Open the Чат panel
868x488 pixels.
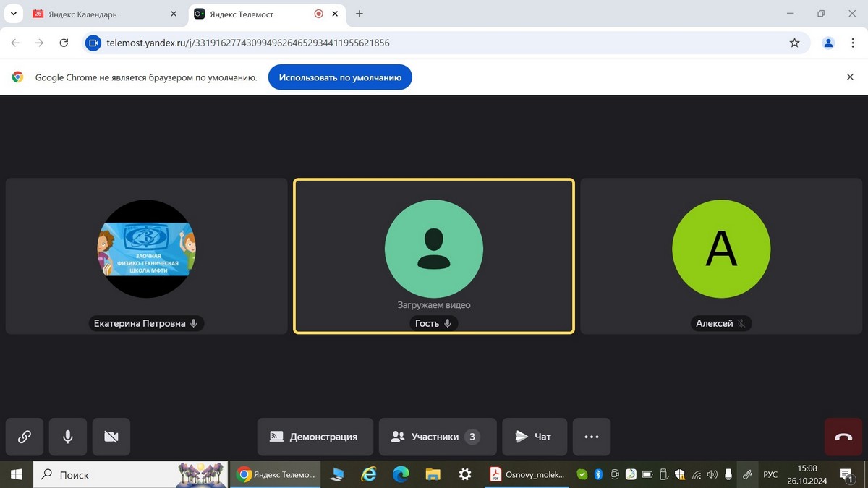(x=534, y=437)
